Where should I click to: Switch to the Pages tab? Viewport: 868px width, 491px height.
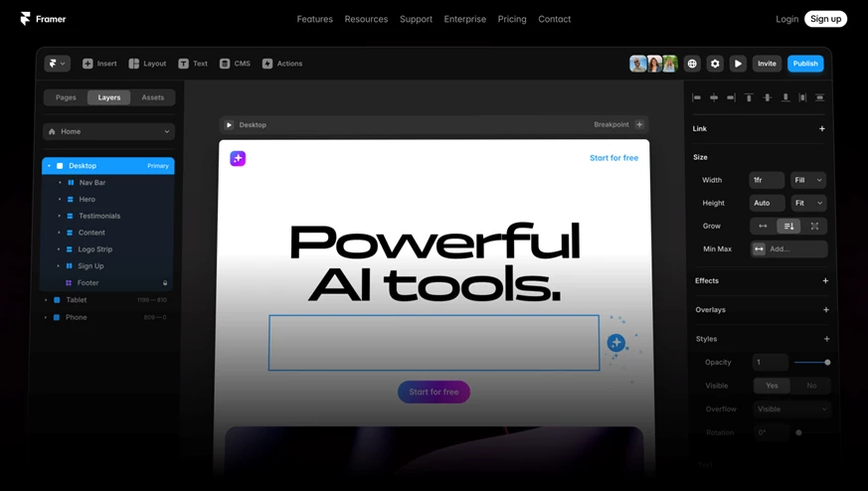click(x=66, y=97)
